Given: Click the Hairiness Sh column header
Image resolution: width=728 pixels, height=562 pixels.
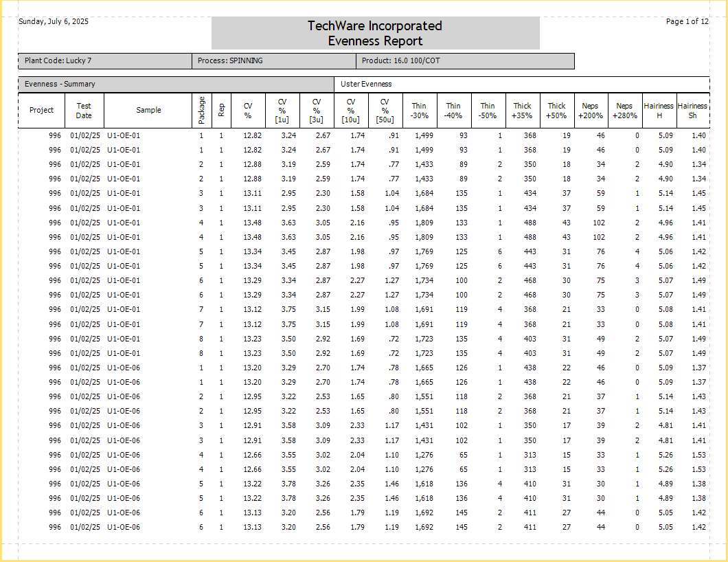Looking at the screenshot, I should coord(692,111).
